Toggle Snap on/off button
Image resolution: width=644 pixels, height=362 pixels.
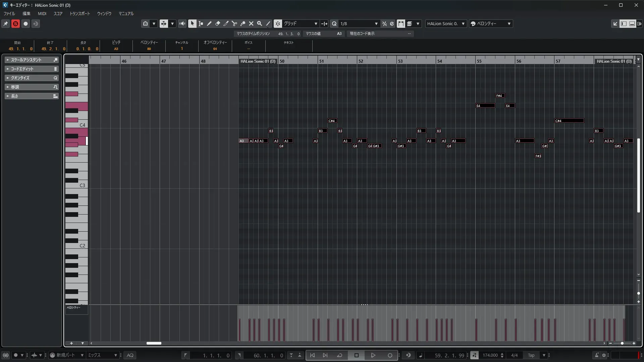coord(278,23)
